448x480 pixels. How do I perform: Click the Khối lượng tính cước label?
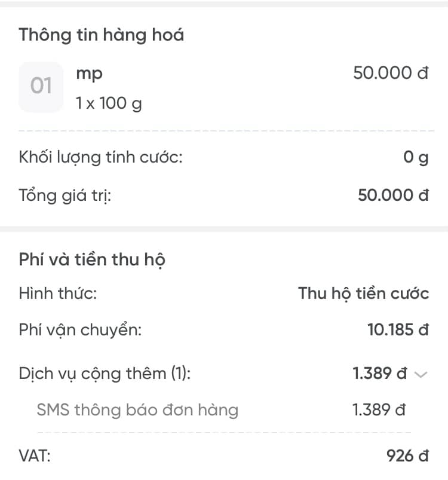100,158
